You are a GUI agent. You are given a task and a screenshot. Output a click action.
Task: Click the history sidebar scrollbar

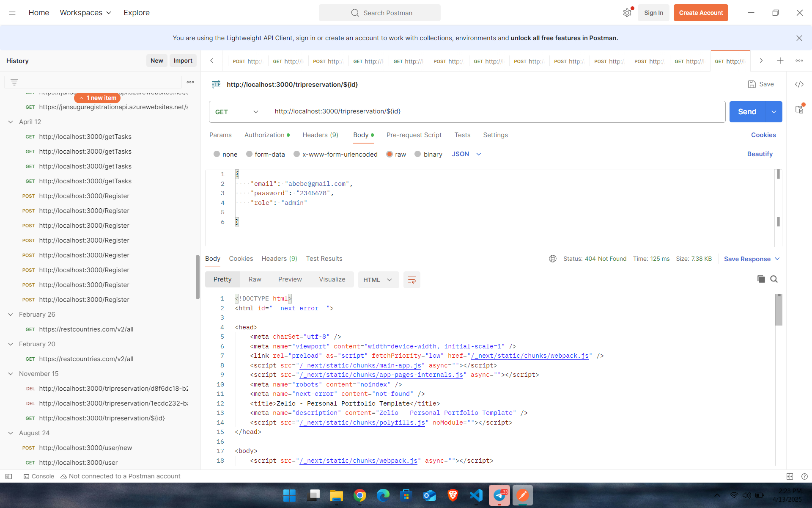pos(198,277)
